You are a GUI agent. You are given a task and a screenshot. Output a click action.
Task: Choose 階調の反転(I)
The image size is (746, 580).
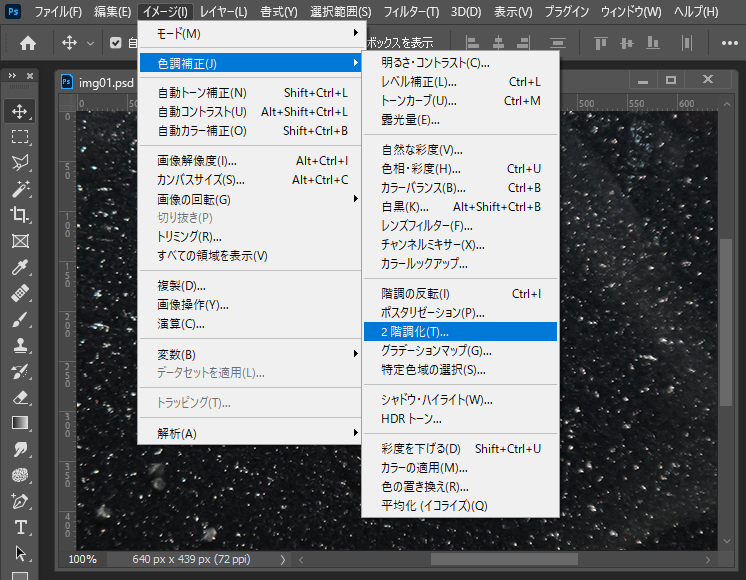(460, 294)
